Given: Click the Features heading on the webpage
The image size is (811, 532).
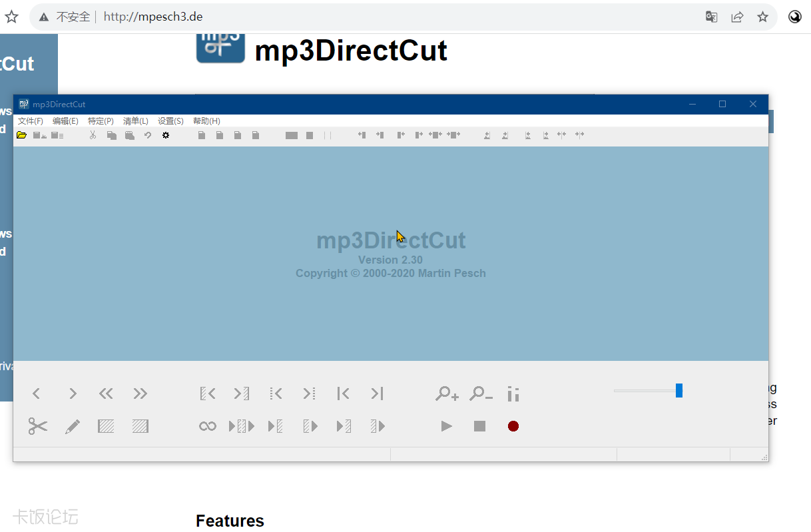Looking at the screenshot, I should click(x=230, y=521).
